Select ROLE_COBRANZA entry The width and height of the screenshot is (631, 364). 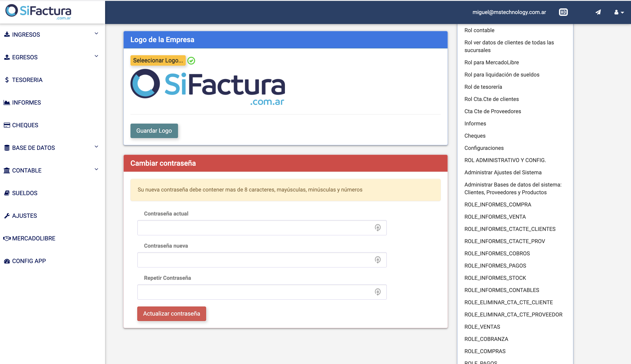pyautogui.click(x=486, y=339)
